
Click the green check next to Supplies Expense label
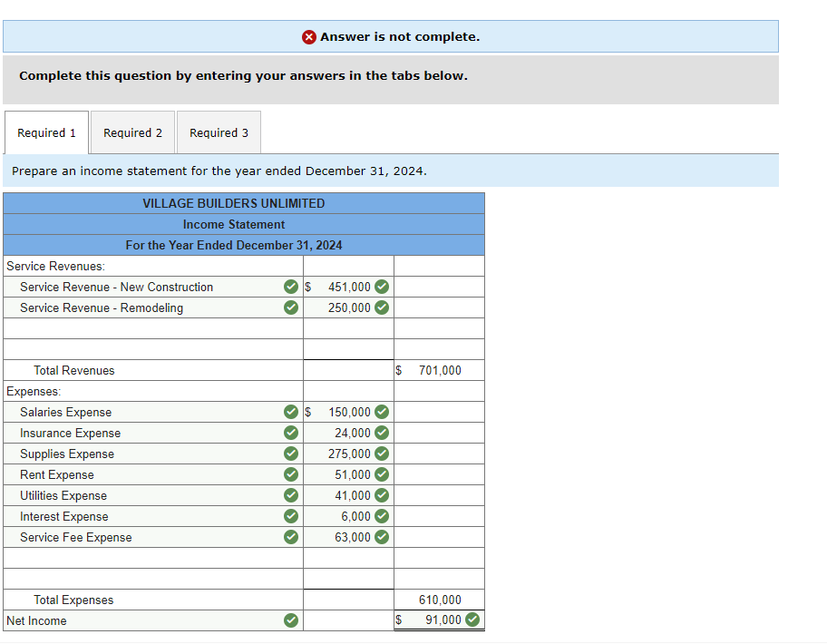290,454
